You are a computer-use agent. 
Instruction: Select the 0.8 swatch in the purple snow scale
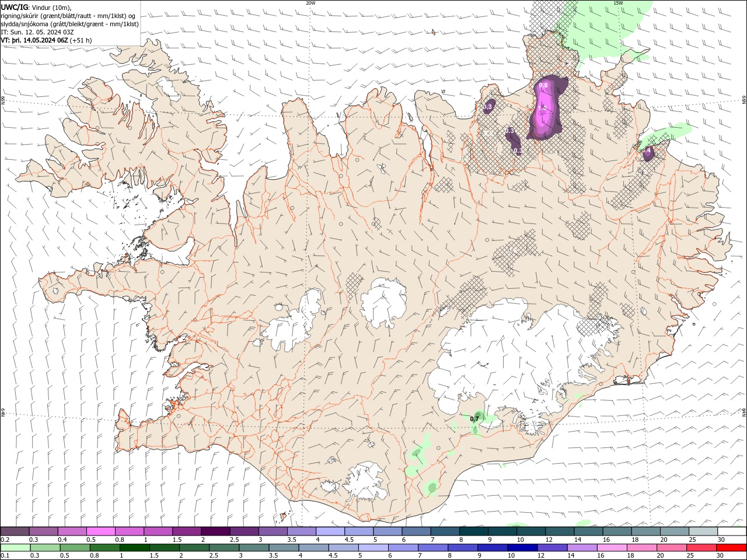pyautogui.click(x=129, y=531)
